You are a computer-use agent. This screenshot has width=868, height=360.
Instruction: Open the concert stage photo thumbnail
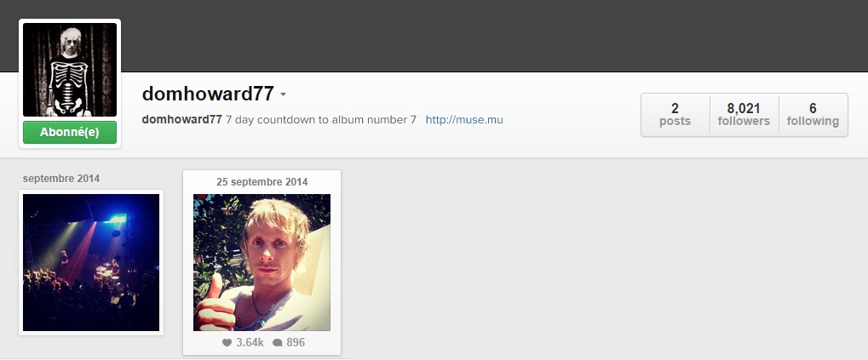click(91, 262)
